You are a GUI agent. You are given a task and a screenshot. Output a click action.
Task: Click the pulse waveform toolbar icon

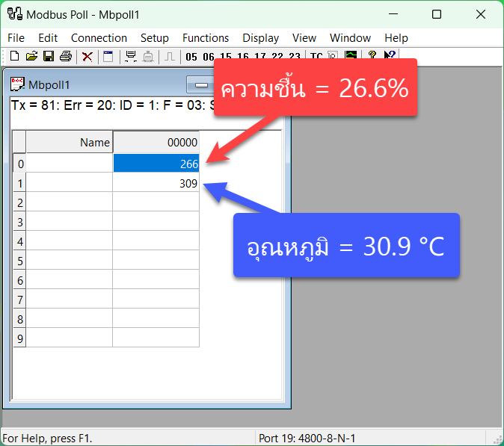170,57
